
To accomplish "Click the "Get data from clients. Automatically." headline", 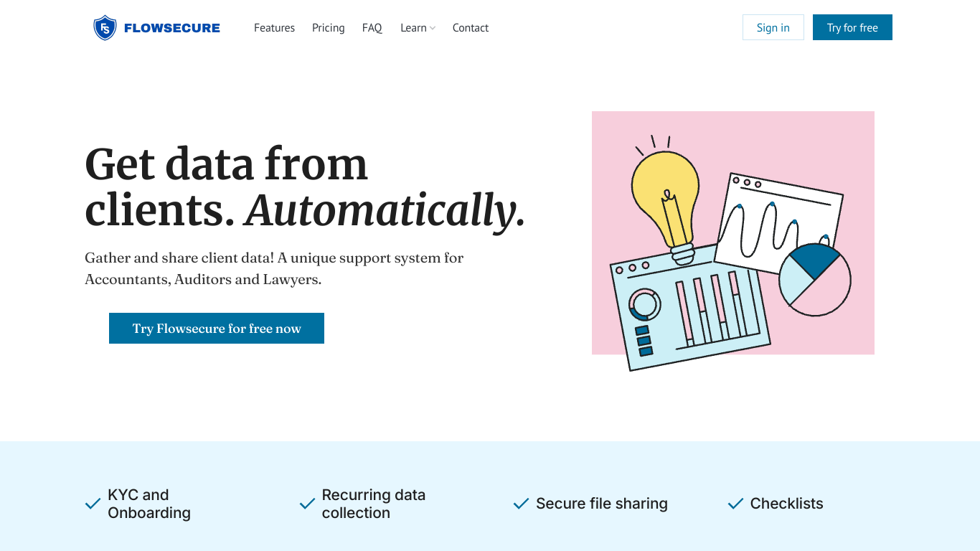I will (306, 187).
